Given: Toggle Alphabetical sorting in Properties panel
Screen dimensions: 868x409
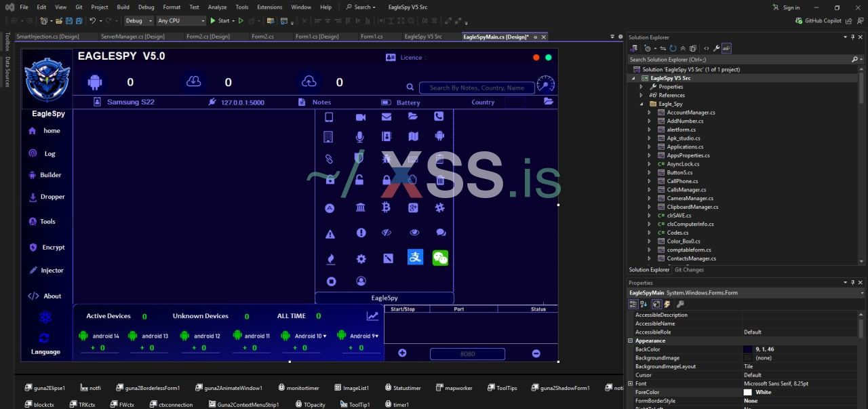Looking at the screenshot, I should [x=644, y=304].
